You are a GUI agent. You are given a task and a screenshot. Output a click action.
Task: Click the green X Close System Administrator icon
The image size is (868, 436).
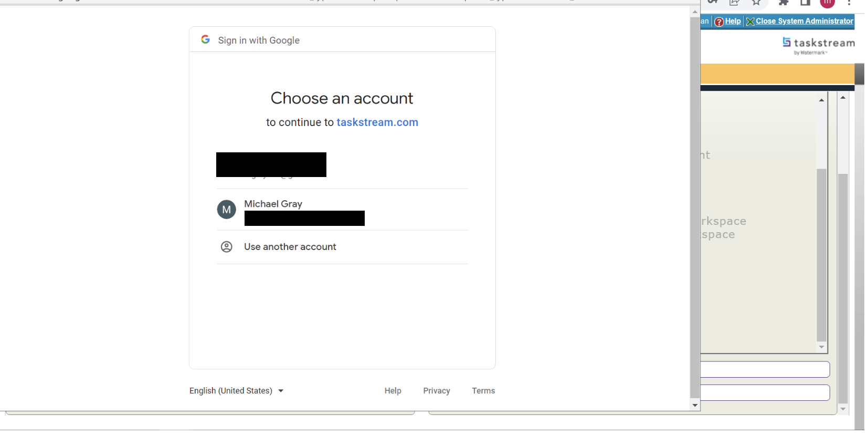pyautogui.click(x=750, y=22)
